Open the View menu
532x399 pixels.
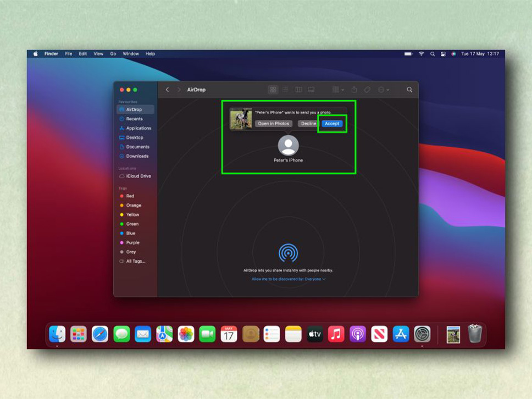[x=98, y=54]
